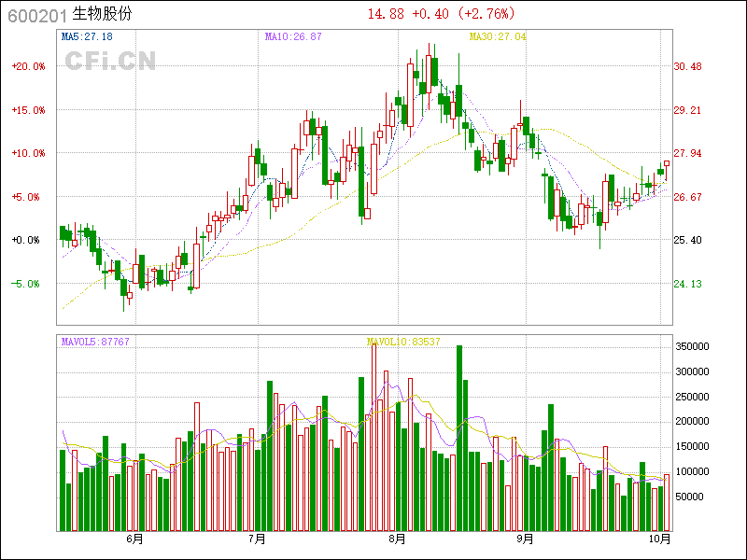Screen dimensions: 747x560
Task: Jump to the 7月 date marker
Action: [x=258, y=539]
